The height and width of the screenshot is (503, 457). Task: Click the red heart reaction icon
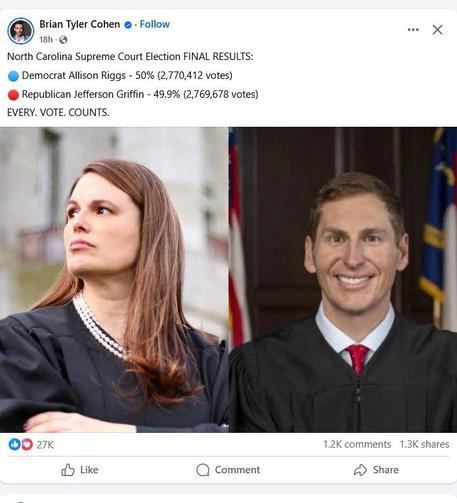pos(27,444)
